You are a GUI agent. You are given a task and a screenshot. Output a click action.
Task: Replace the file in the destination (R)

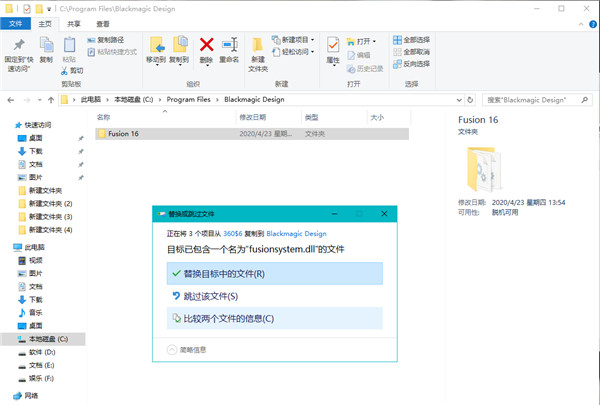[x=275, y=274]
